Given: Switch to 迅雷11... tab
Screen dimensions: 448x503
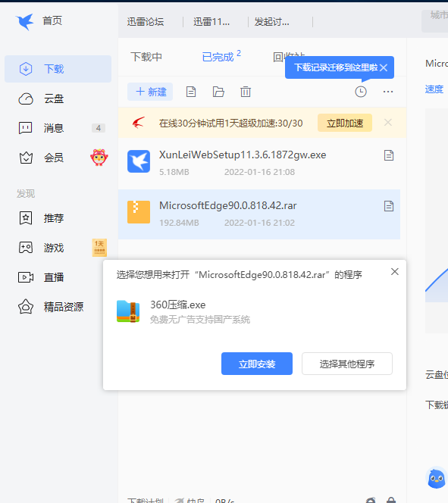Looking at the screenshot, I should 211,22.
